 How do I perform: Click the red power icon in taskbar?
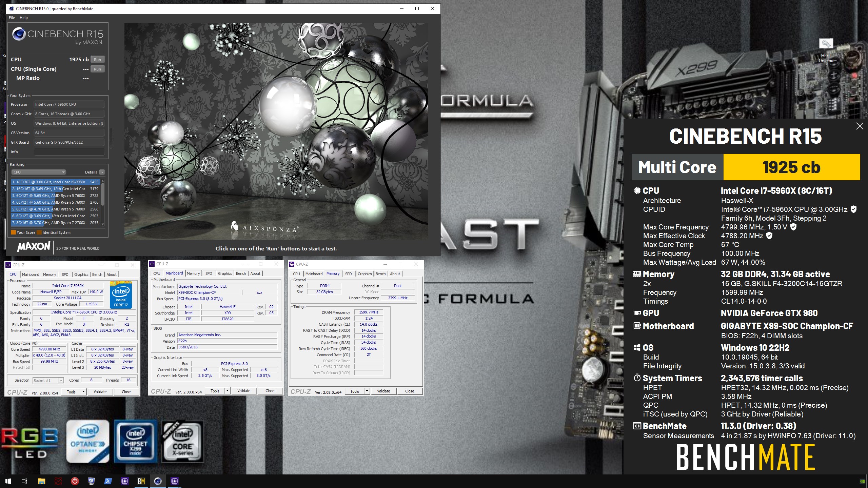pos(75,481)
